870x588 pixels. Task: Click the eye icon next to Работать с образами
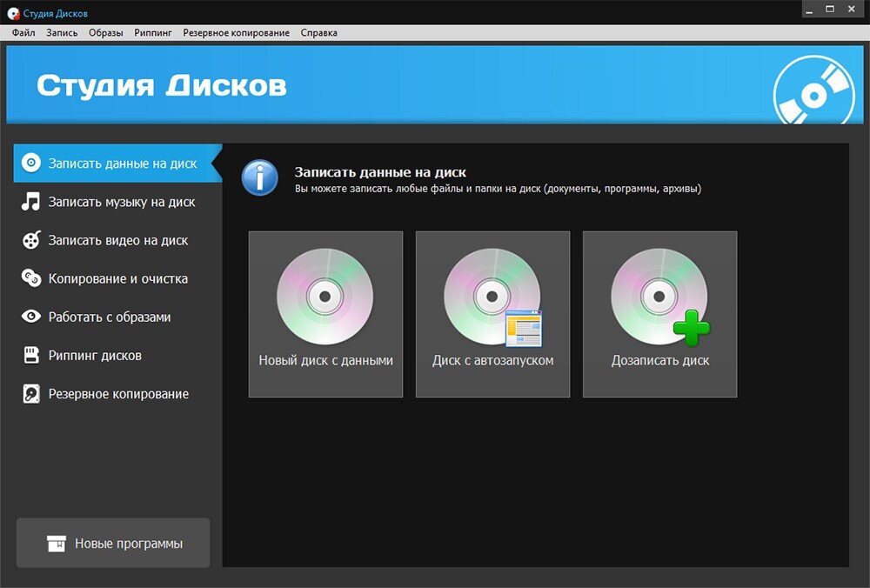[x=31, y=317]
